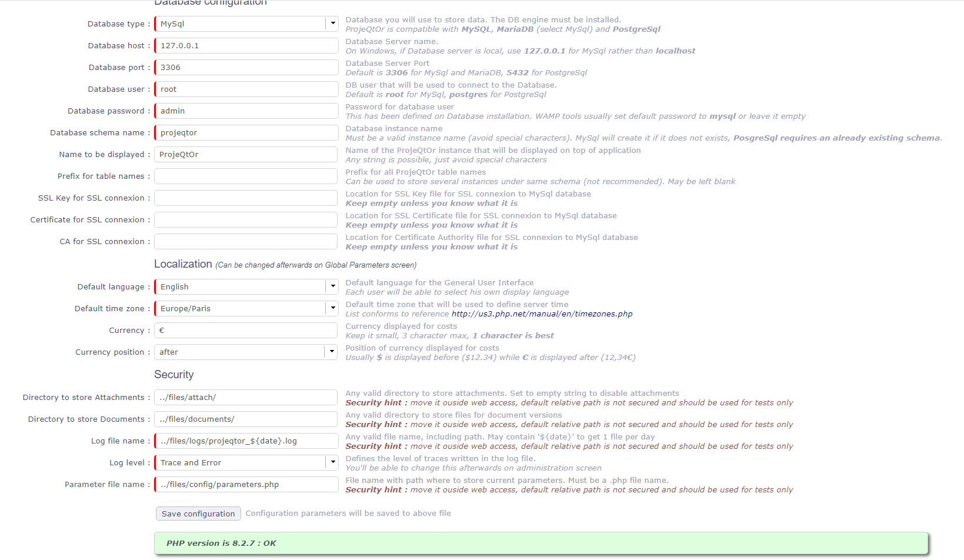Open the Log level dropdown
The image size is (964, 560).
[332, 462]
